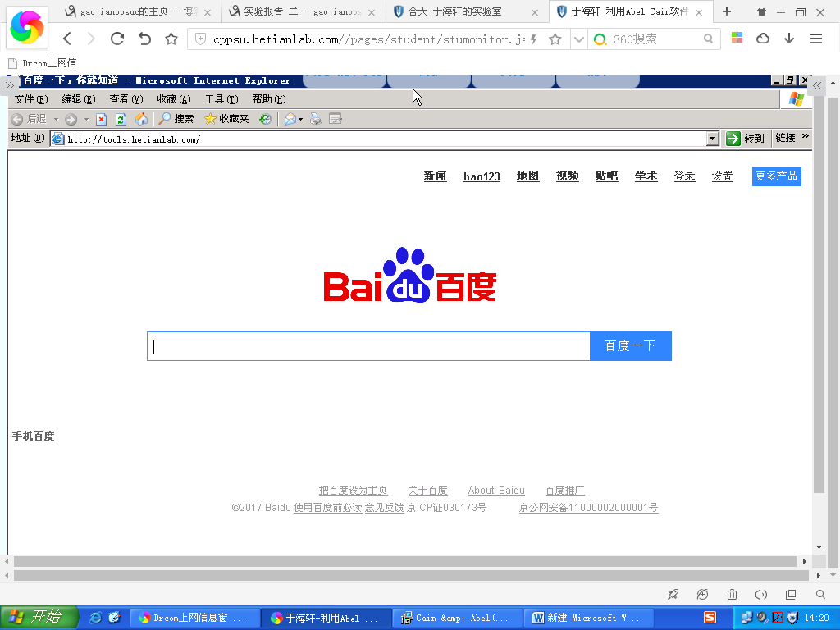
Task: Click Baidu search input box
Action: pos(368,346)
